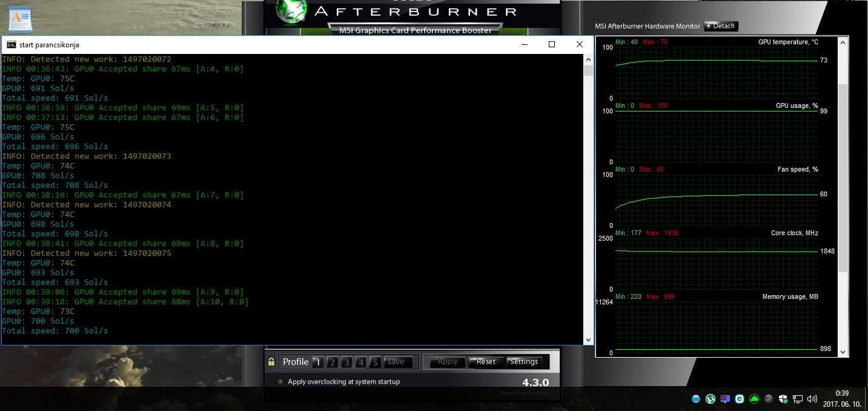
Task: Click the Core clock graph
Action: click(716, 264)
